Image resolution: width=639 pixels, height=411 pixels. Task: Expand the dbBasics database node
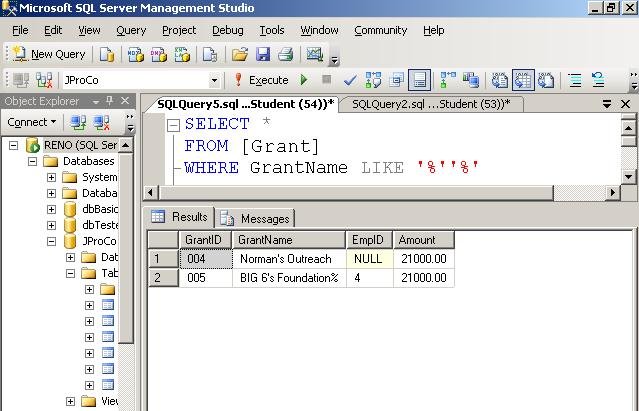[x=51, y=209]
